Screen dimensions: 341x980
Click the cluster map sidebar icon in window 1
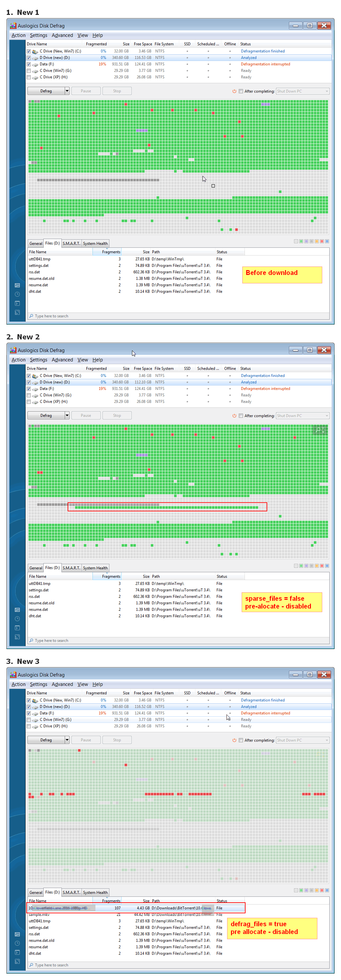pos(17,285)
